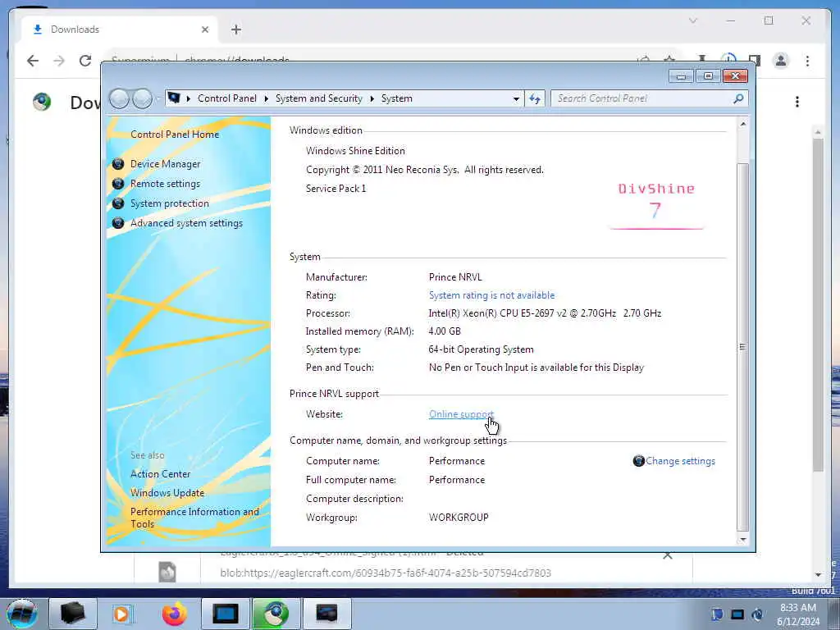Open Advanced system settings link
840x630 pixels.
(x=186, y=223)
